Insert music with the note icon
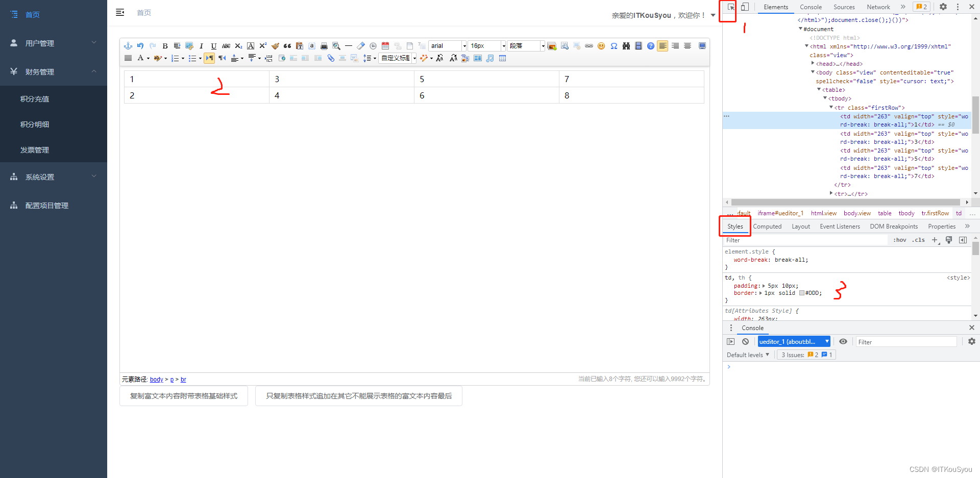 [490, 58]
